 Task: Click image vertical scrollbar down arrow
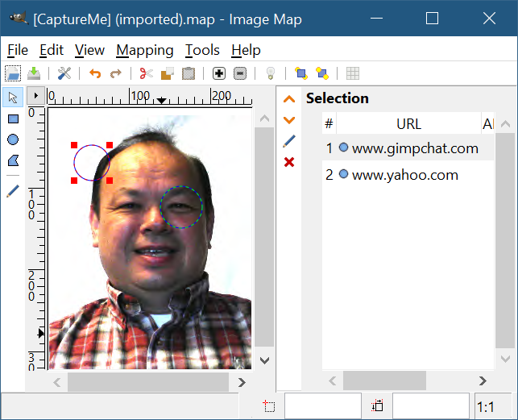[x=264, y=360]
